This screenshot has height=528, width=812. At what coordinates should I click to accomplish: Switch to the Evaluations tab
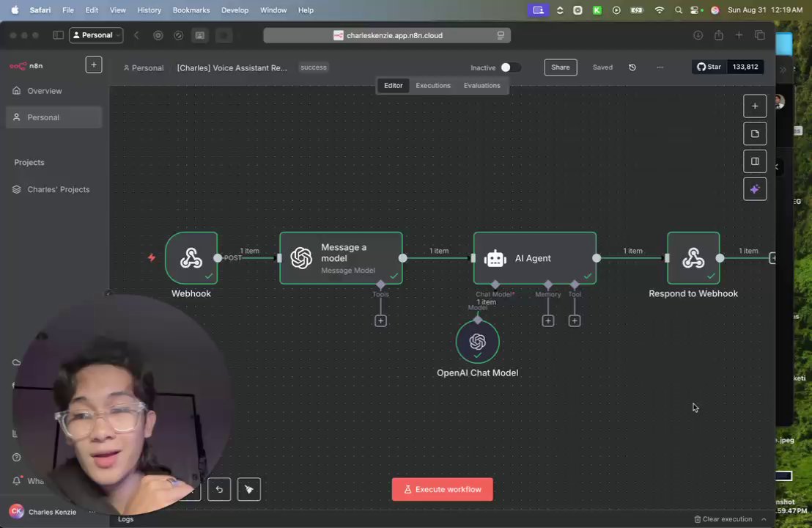(481, 86)
